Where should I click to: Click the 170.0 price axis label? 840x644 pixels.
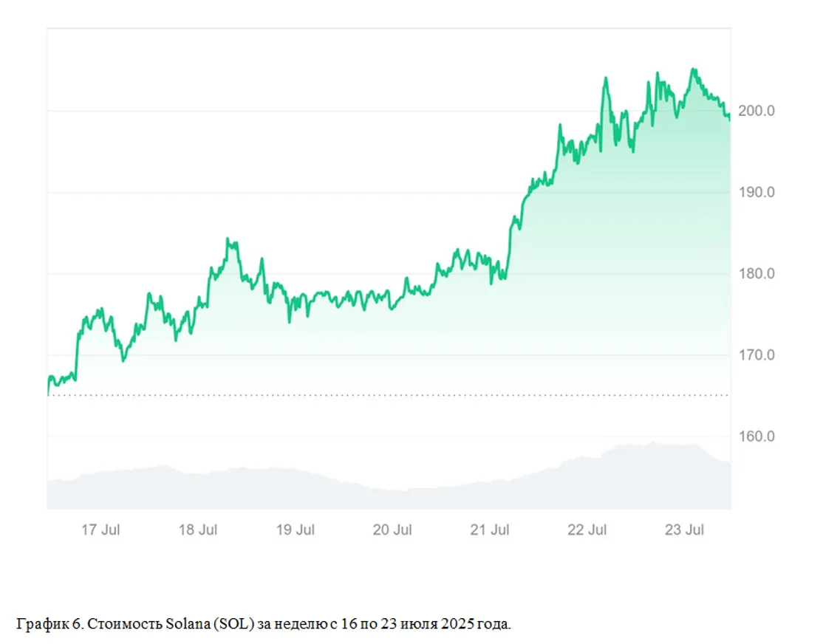click(x=756, y=355)
